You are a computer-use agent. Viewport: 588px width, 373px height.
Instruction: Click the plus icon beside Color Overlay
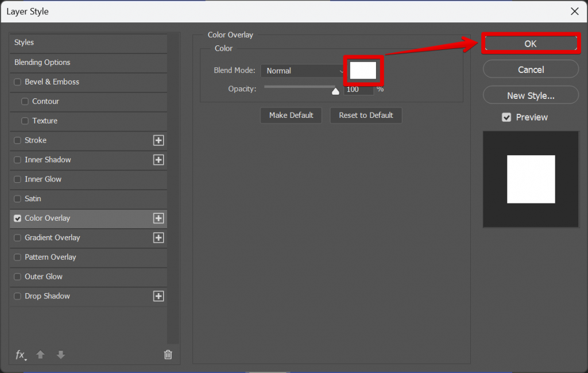(x=158, y=218)
